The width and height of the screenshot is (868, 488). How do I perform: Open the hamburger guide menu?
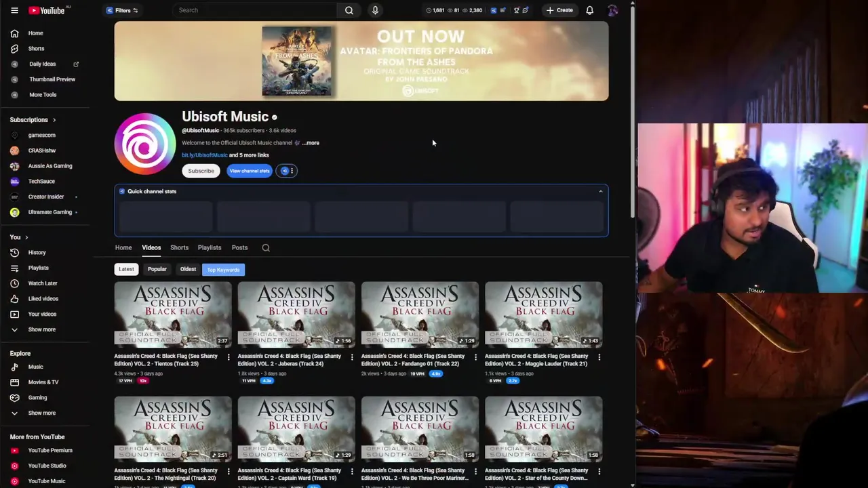pyautogui.click(x=14, y=10)
